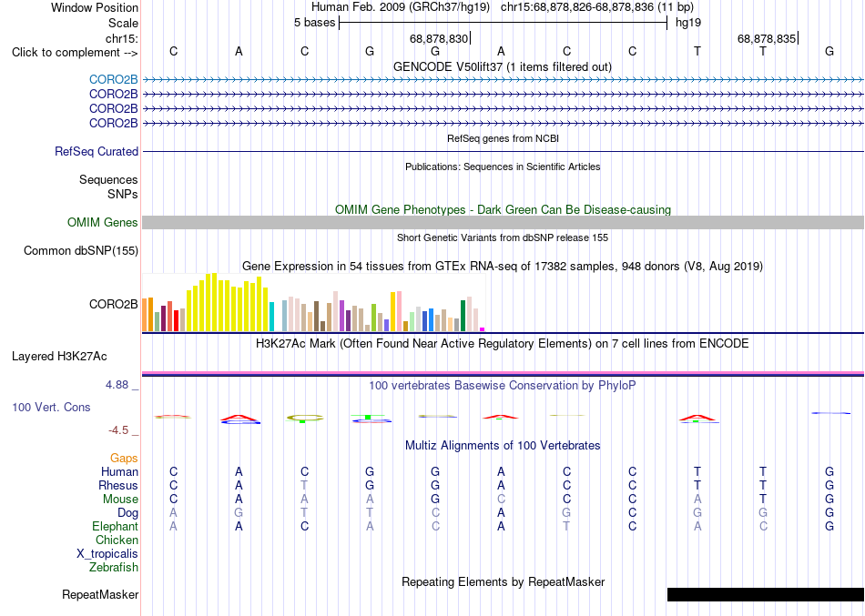Click 'RefSeq genes from NCBI' title

(503, 138)
